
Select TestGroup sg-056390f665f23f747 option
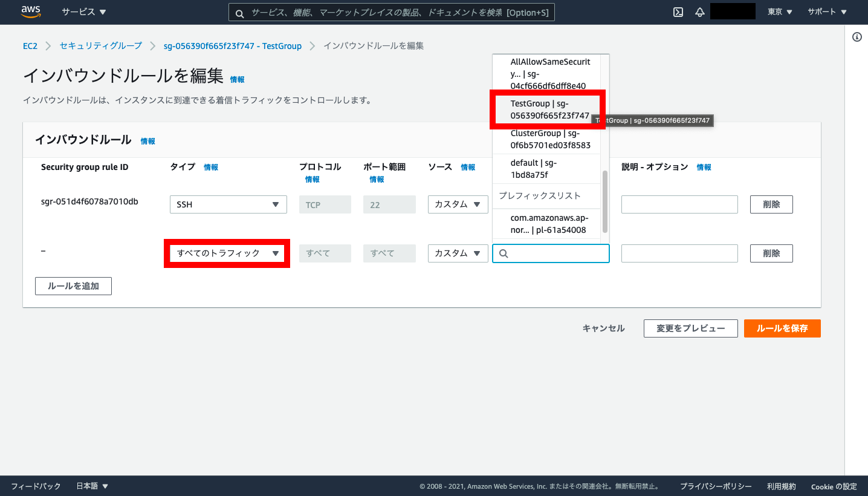(547, 109)
